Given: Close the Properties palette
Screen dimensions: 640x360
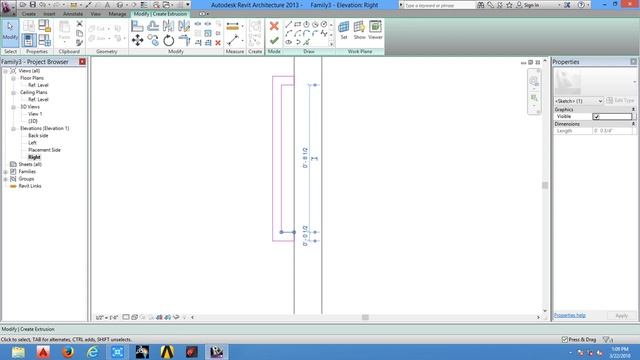Looking at the screenshot, I should pos(633,62).
